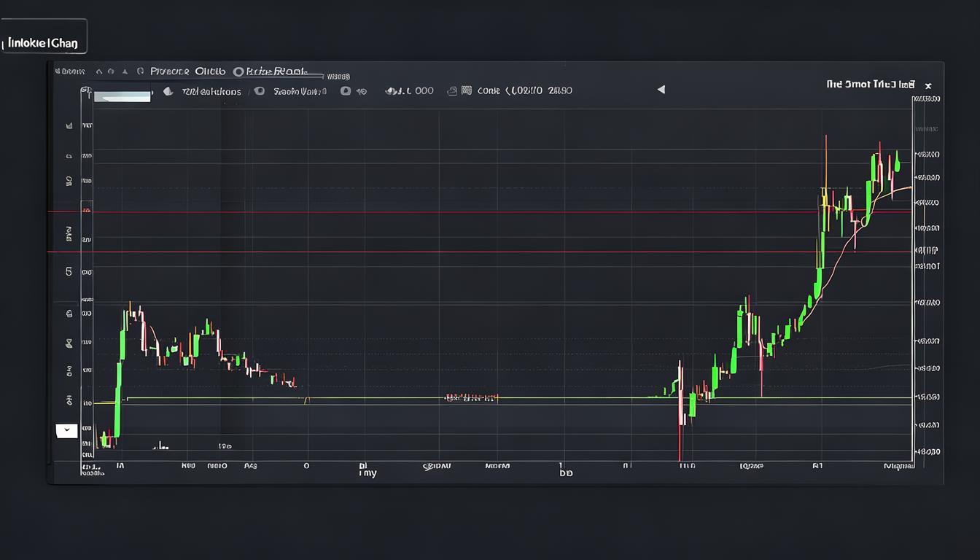
Task: Click the up-triangle icon in the top toolbar row
Action: click(x=125, y=71)
